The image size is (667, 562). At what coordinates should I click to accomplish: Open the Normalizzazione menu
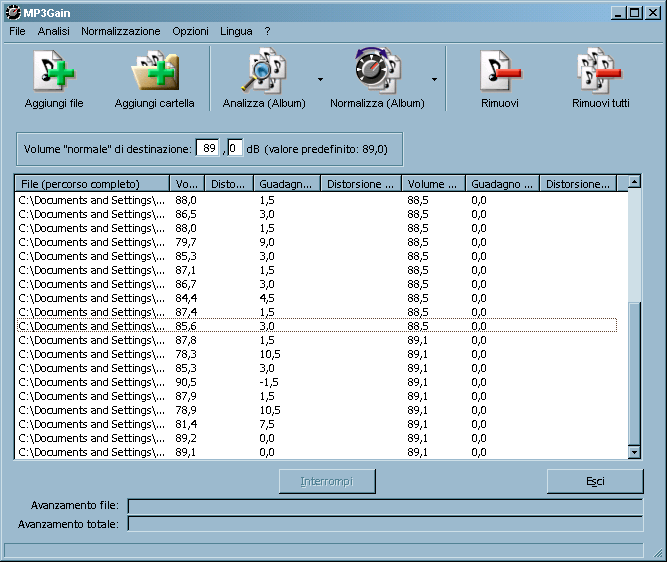coord(120,31)
